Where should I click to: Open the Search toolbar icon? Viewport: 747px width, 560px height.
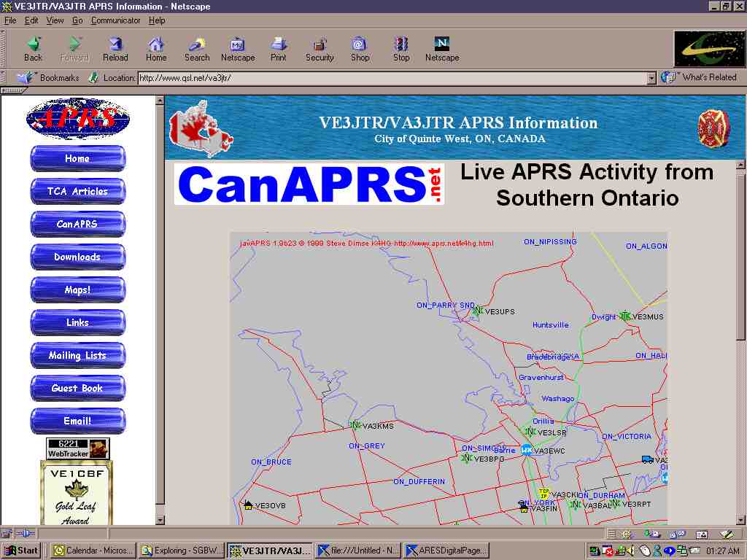pos(196,48)
